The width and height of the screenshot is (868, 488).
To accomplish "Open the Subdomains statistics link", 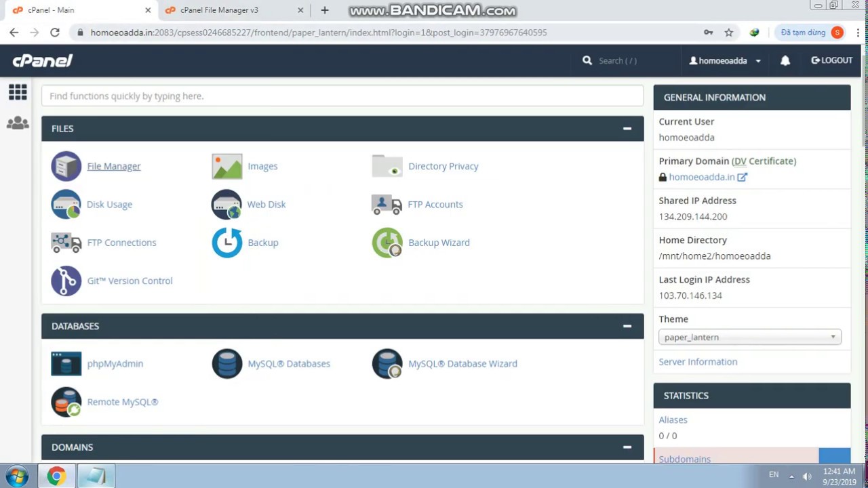I will click(x=684, y=459).
